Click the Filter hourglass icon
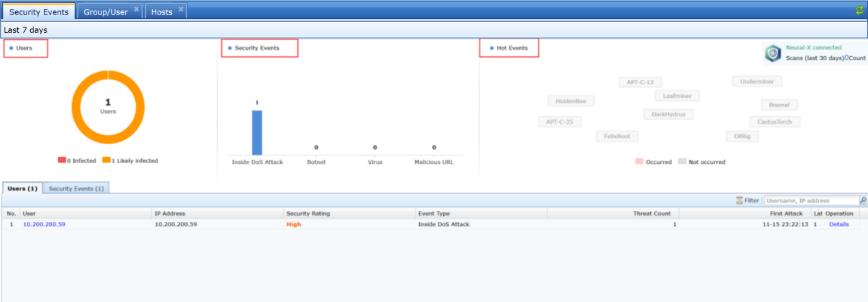The width and height of the screenshot is (868, 302). click(x=740, y=201)
